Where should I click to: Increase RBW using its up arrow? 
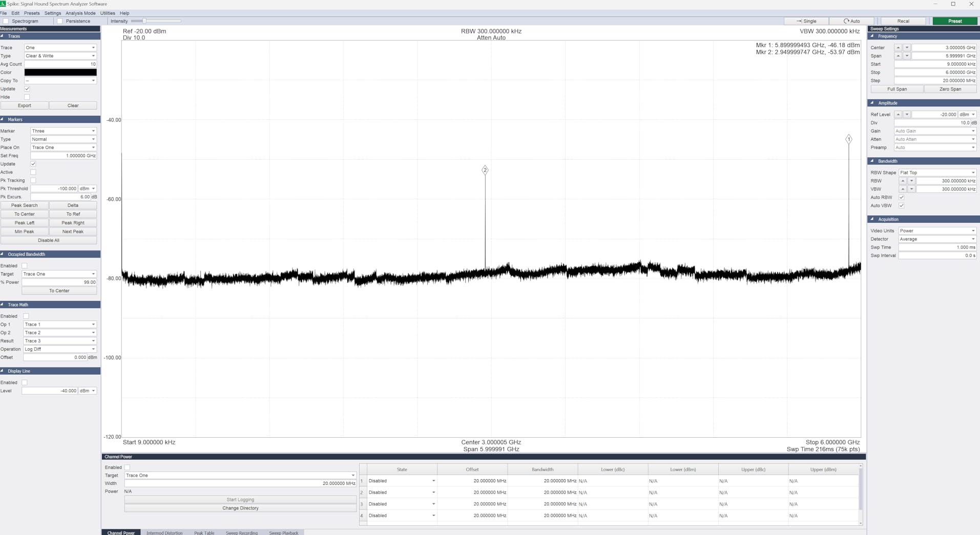coord(903,181)
